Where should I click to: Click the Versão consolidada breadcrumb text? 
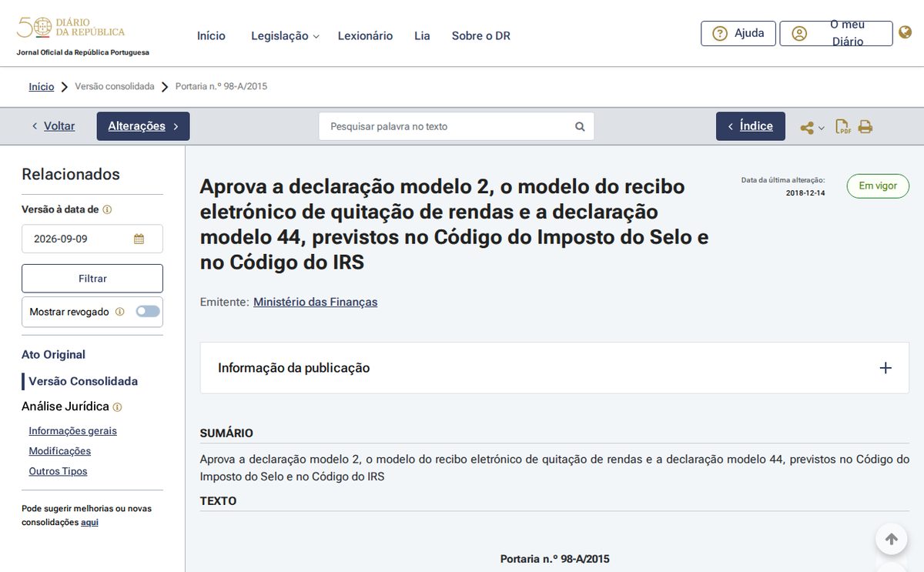tap(115, 87)
